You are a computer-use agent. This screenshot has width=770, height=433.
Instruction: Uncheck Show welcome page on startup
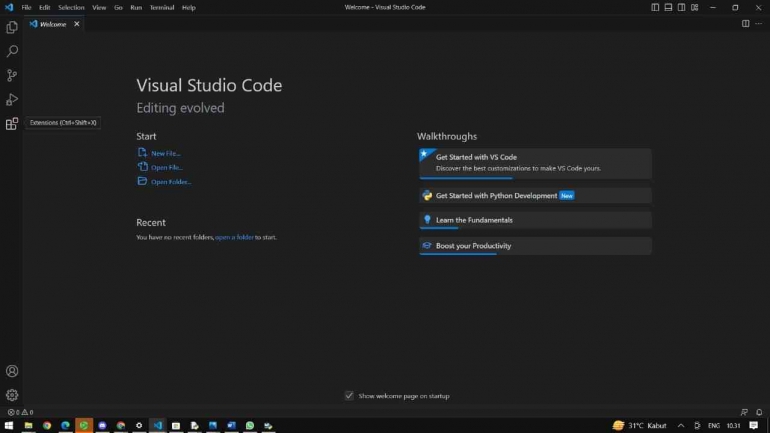point(349,396)
